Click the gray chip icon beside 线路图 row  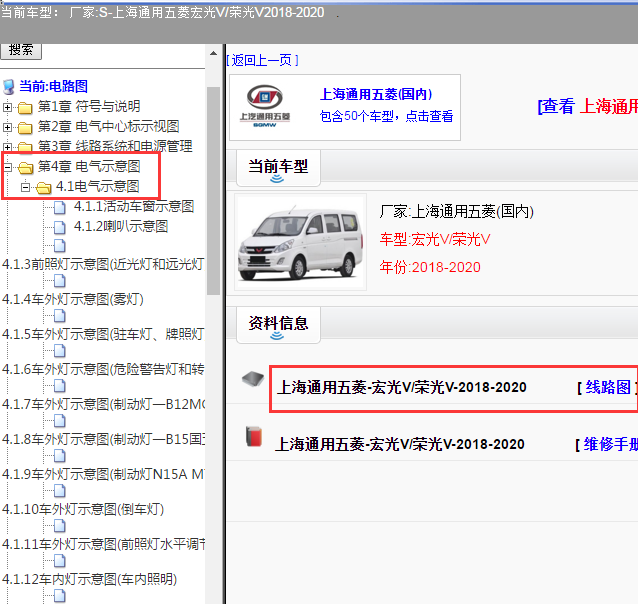coord(253,379)
